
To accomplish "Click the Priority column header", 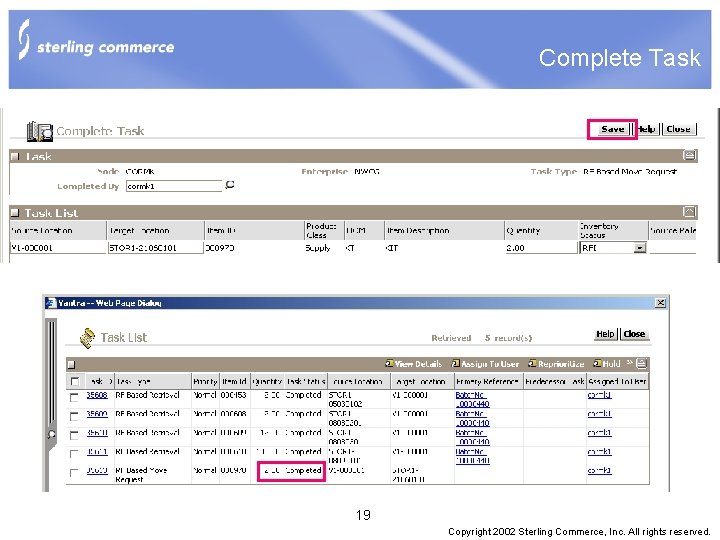I will click(x=205, y=381).
